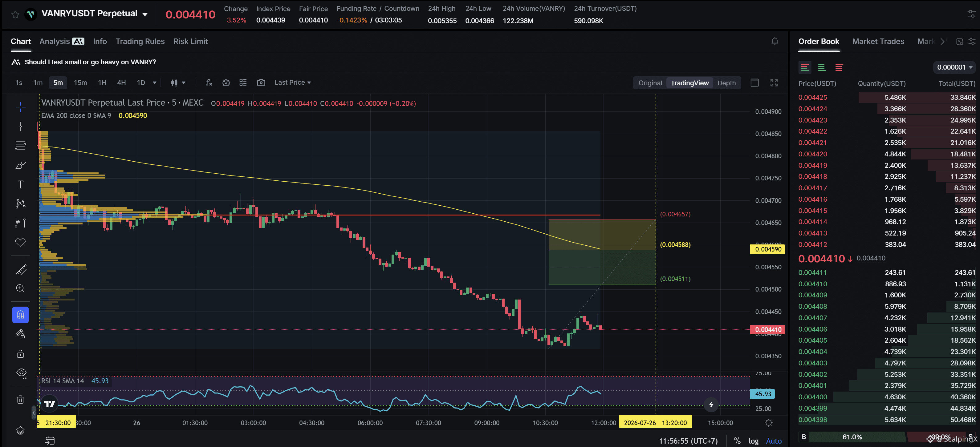Select the ruler measure tool
The height and width of the screenshot is (447, 980).
click(21, 269)
